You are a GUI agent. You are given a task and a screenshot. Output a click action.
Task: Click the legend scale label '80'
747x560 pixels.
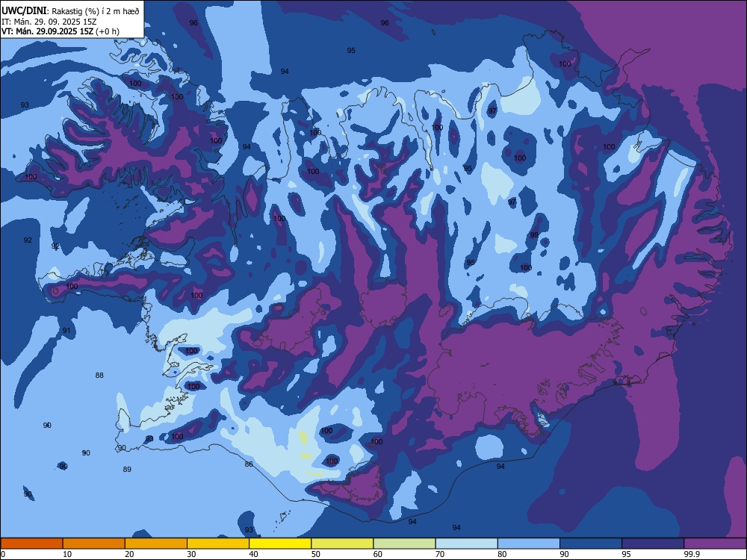tap(502, 554)
